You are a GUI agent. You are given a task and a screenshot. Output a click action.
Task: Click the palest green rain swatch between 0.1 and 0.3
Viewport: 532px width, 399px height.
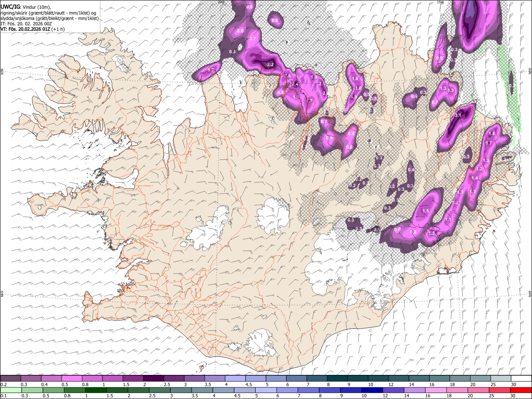click(x=10, y=390)
